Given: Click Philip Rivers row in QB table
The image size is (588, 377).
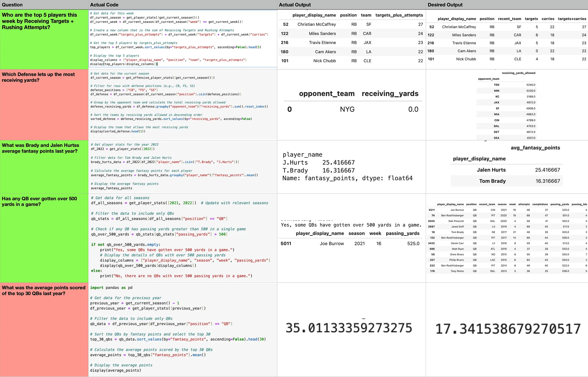Looking at the screenshot, I should pos(507,260).
